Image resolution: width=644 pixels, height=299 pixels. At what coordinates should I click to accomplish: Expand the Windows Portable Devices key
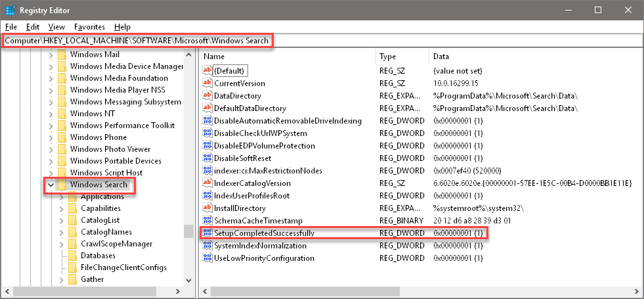tap(51, 161)
